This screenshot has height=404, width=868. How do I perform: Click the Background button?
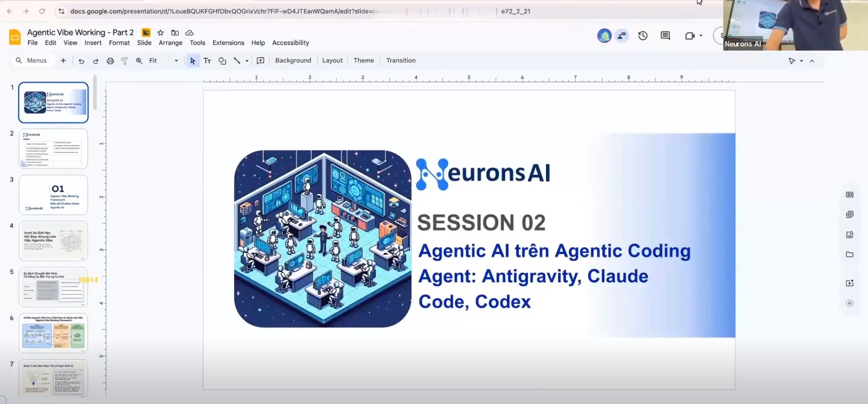pos(293,61)
